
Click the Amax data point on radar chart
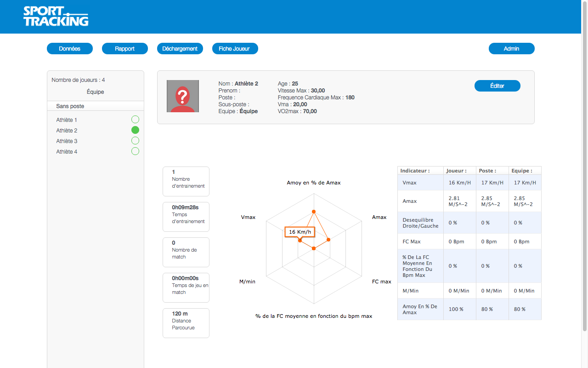(328, 240)
